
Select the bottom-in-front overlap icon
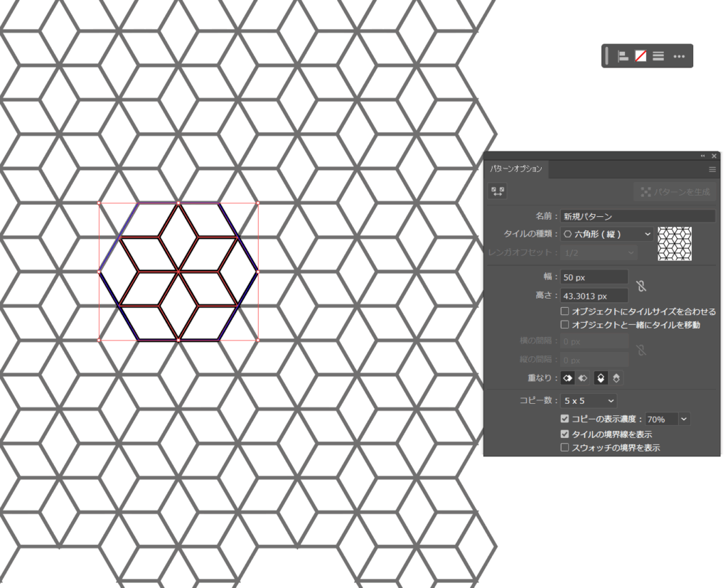[x=616, y=378]
